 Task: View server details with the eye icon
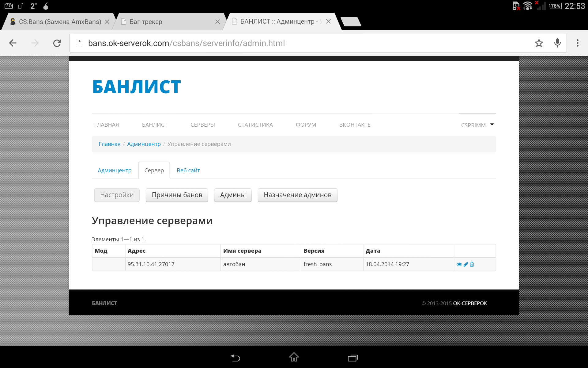point(459,264)
